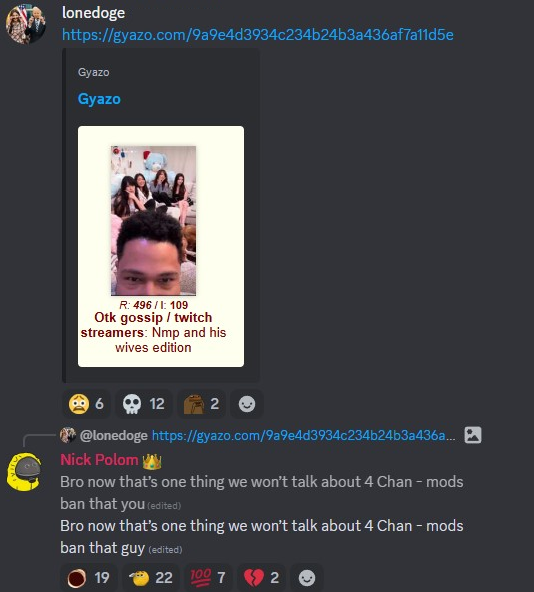Viewport: 534px width, 592px height.
Task: Click the skull reaction showing 12
Action: [x=144, y=404]
